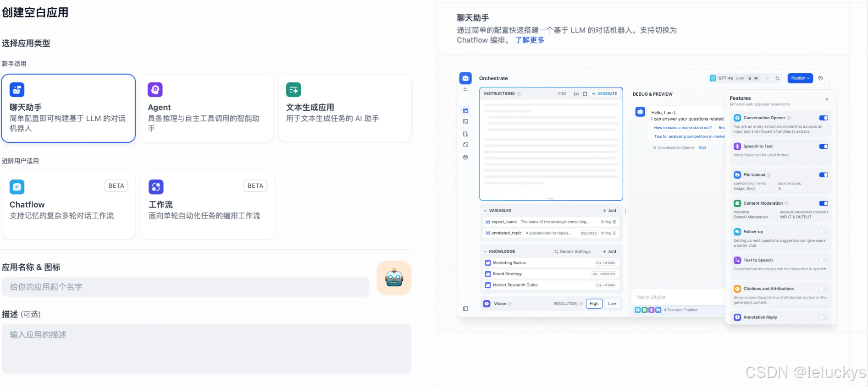The image size is (868, 387).
Task: Click the Content Moderation feature icon
Action: coord(737,203)
